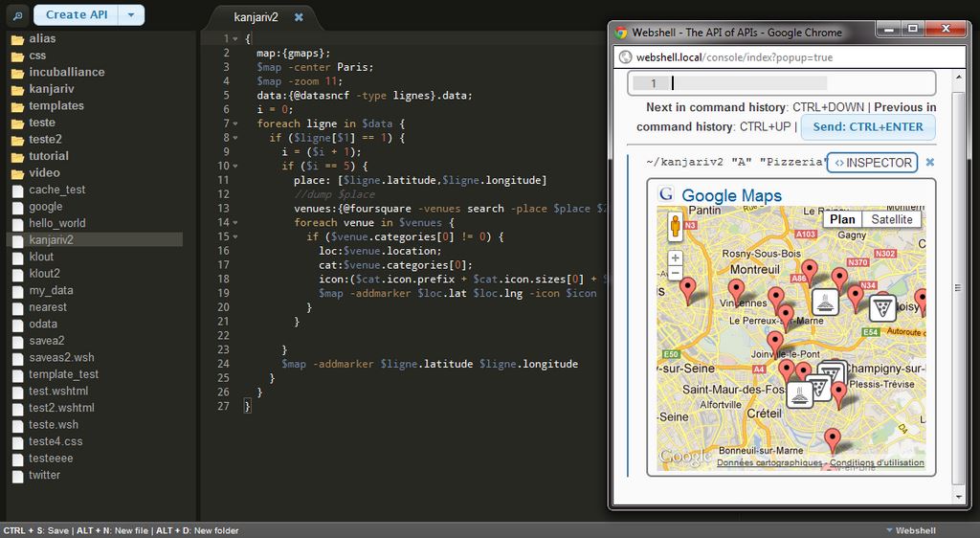Click the dish marker near Saint-Maur-des-Fossés
This screenshot has width=980, height=538.
point(799,395)
